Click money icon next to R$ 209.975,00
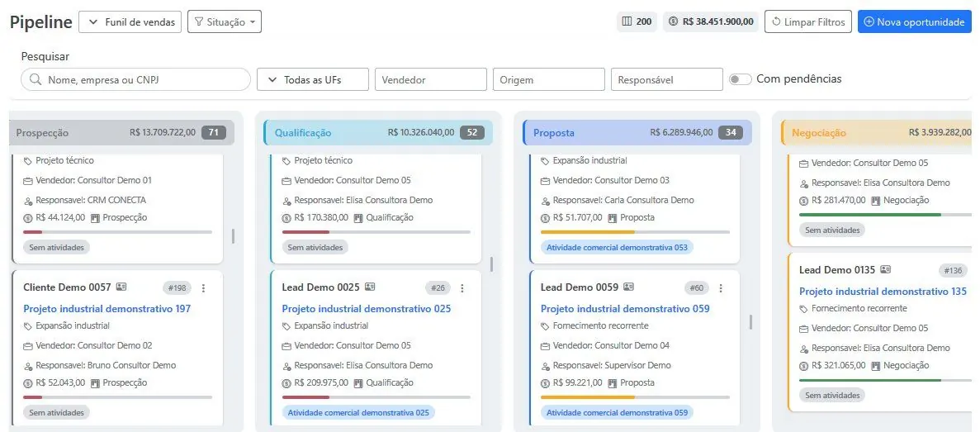The image size is (980, 432). [286, 383]
